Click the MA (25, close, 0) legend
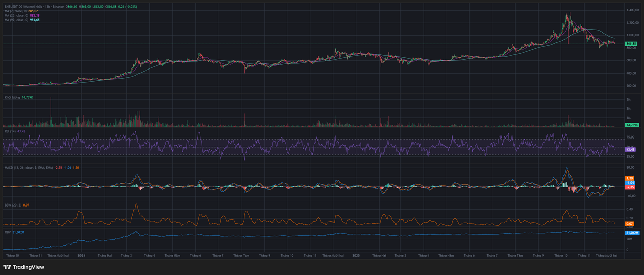The height and width of the screenshot is (275, 644). pyautogui.click(x=15, y=15)
